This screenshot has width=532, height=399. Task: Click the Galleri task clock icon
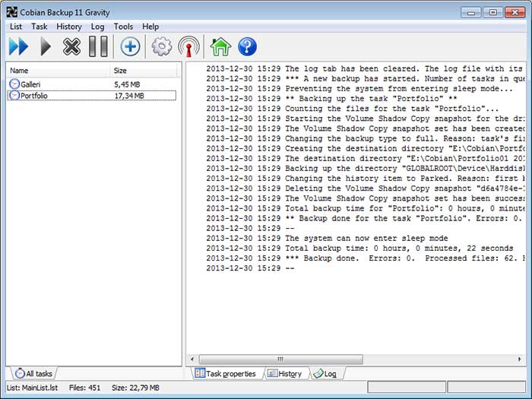point(14,84)
